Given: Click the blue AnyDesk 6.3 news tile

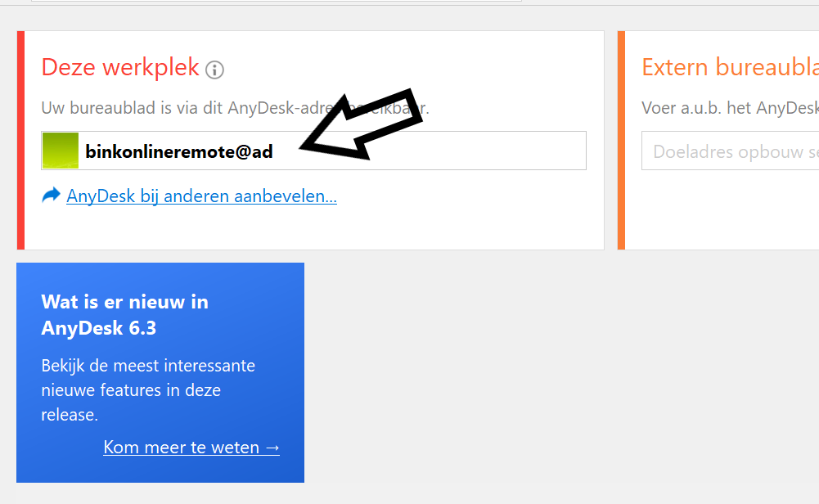Looking at the screenshot, I should coord(160,372).
